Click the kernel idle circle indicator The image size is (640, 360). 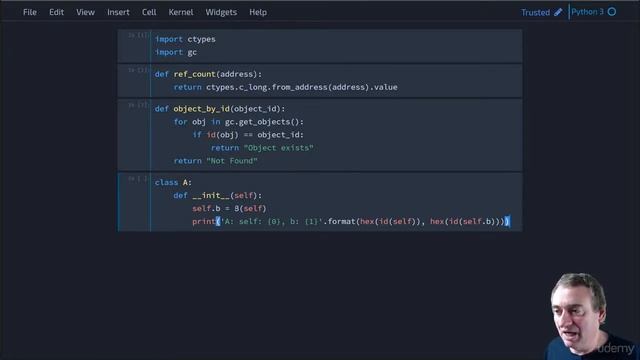611,12
